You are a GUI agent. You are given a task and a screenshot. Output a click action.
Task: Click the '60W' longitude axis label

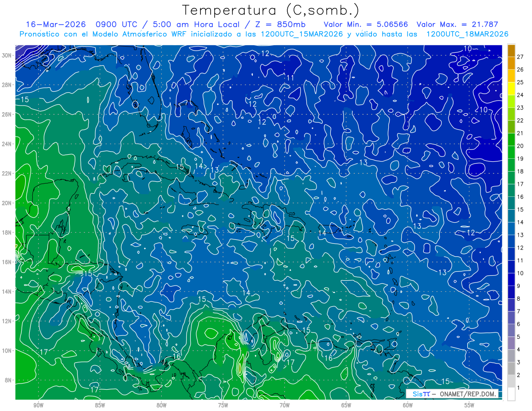408,405
